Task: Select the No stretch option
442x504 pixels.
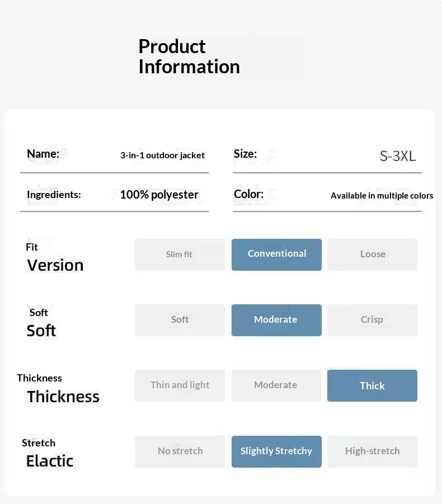Action: [179, 451]
